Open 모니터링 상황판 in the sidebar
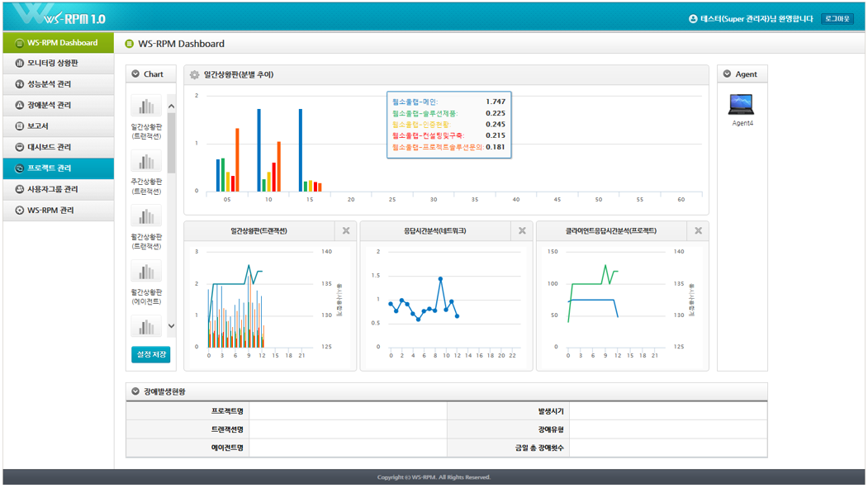This screenshot has height=488, width=868. pos(58,64)
